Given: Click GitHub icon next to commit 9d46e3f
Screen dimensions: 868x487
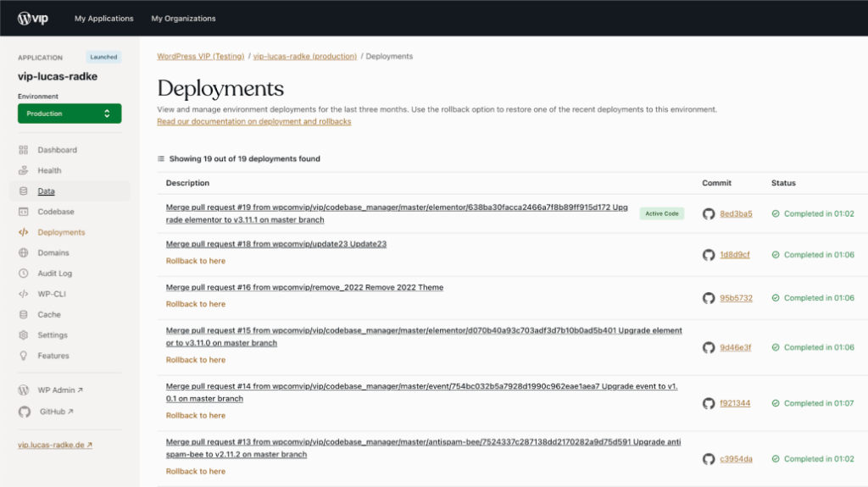Looking at the screenshot, I should pyautogui.click(x=709, y=347).
